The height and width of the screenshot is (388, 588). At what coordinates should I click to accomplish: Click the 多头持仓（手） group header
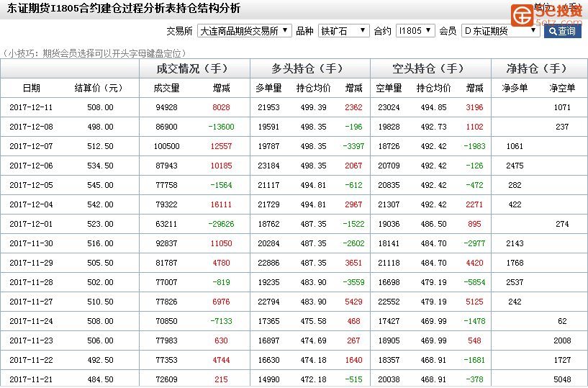coord(309,68)
